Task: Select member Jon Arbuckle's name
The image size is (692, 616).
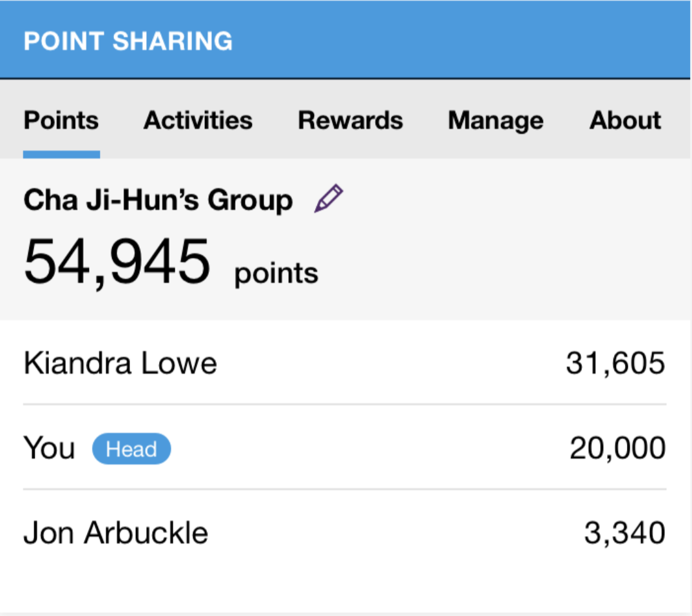Action: (116, 534)
